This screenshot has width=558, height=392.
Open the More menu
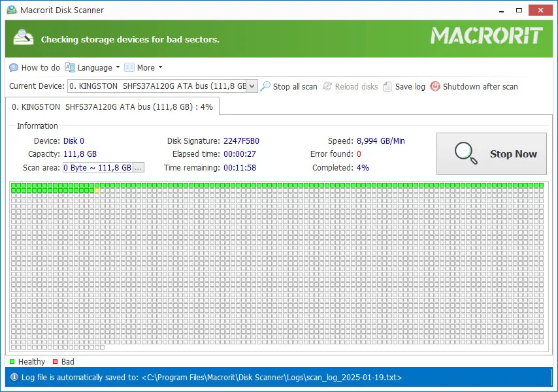coord(143,67)
